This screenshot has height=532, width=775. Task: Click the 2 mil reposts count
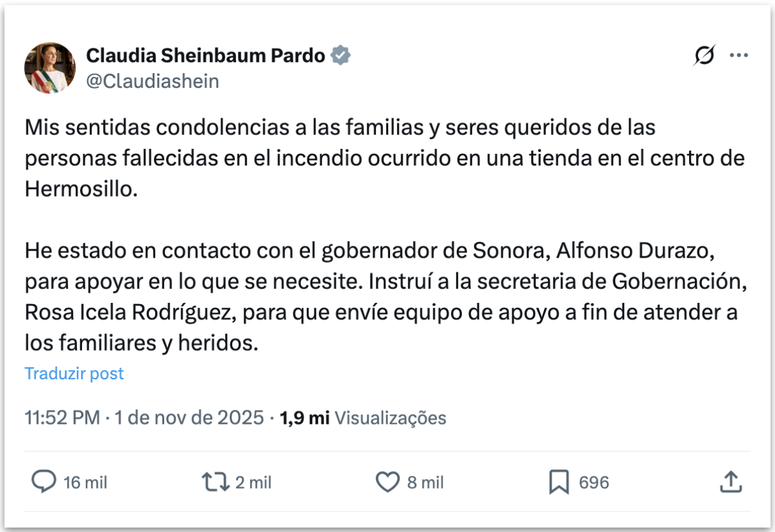253,483
